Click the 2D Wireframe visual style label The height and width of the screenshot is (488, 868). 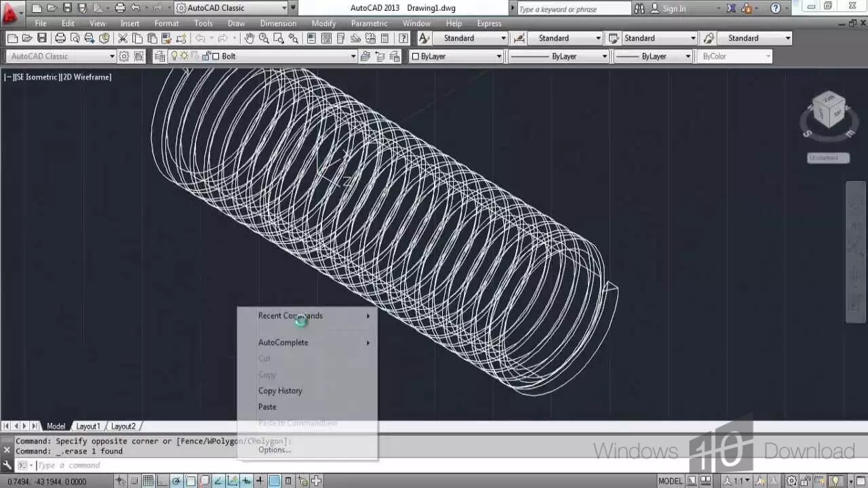87,77
